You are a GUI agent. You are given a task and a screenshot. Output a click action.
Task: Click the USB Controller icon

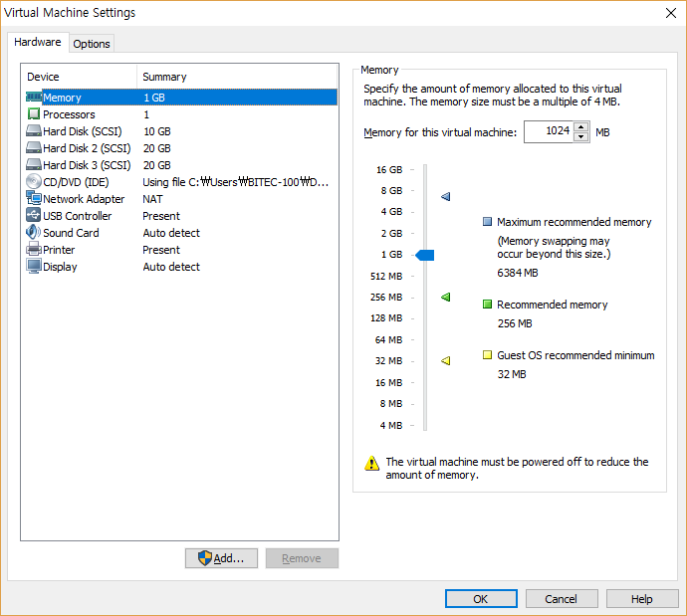pos(34,215)
